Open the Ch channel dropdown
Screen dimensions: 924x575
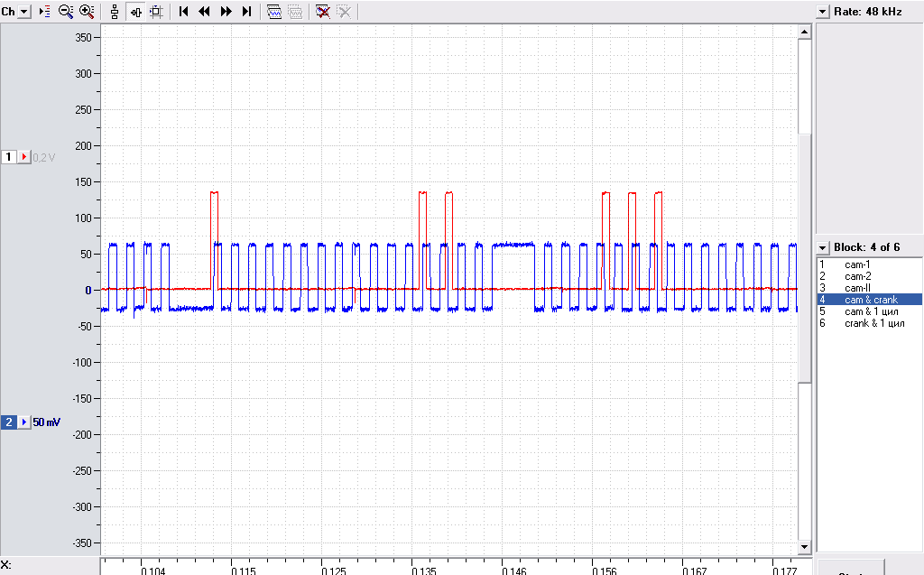(x=23, y=11)
